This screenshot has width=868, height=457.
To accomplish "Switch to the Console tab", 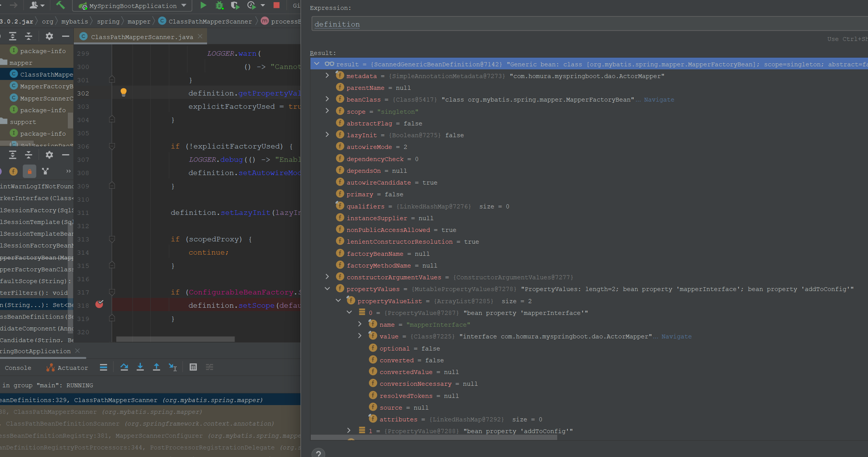I will [18, 368].
